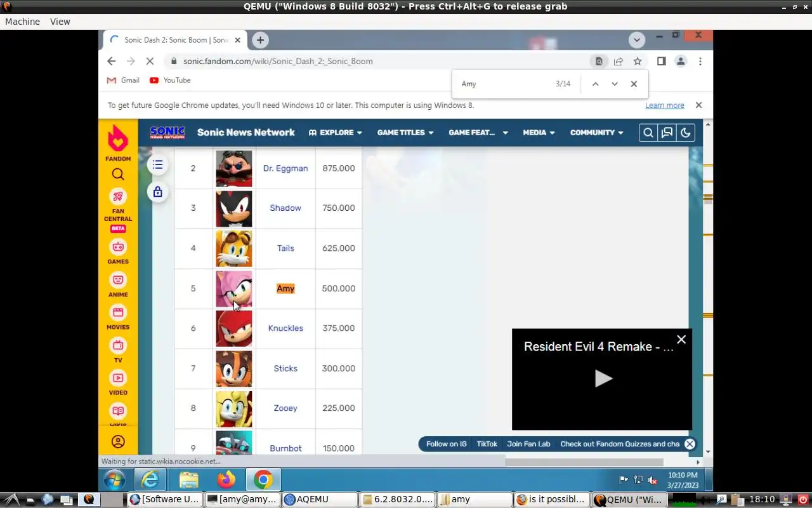Open Windows 8 Start button

(115, 479)
